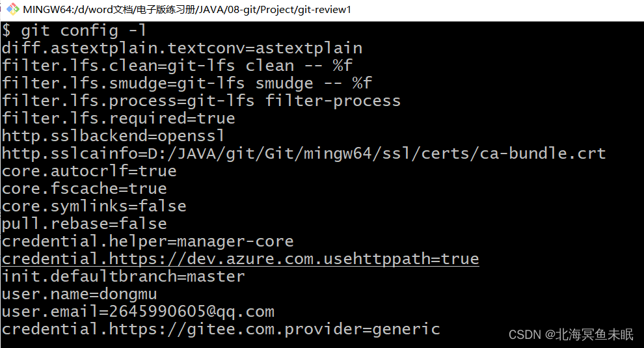
Task: Click the filter.lfs.smudge line
Action: pyautogui.click(x=187, y=83)
